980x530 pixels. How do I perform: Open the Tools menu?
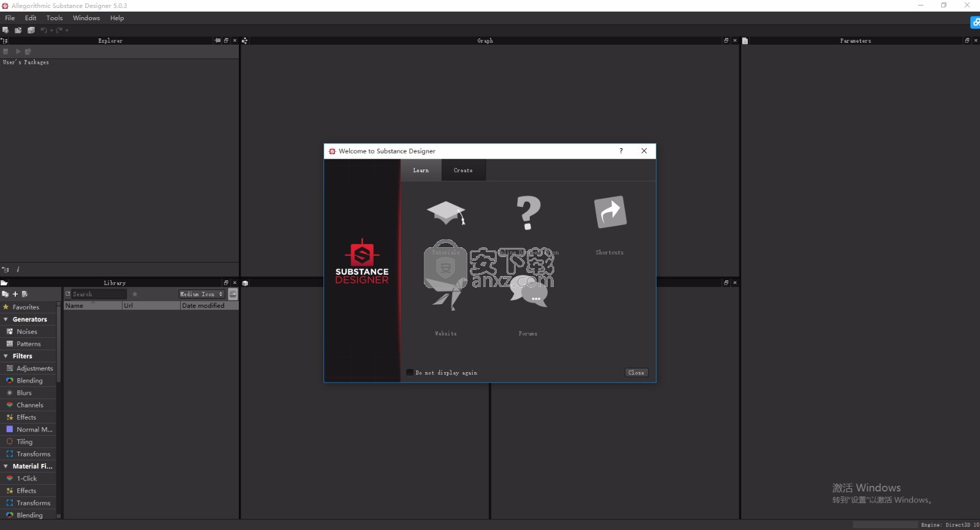(55, 18)
